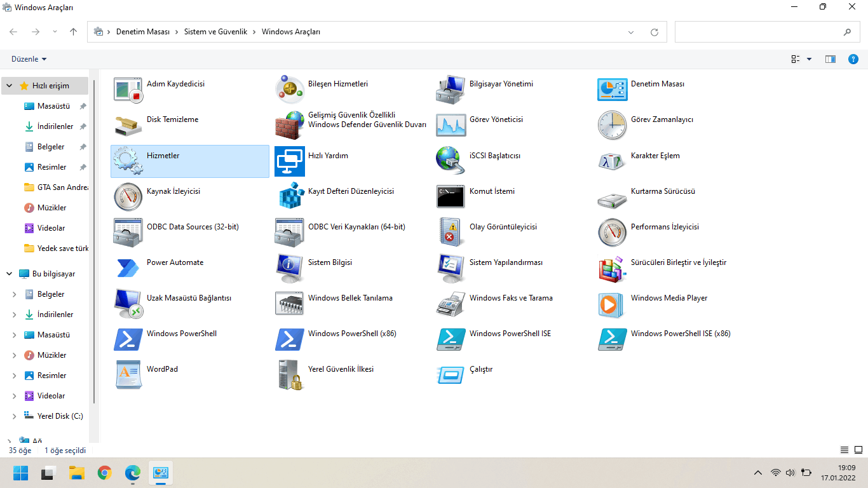Image resolution: width=868 pixels, height=488 pixels.
Task: Click the Help question mark button
Action: 853,59
